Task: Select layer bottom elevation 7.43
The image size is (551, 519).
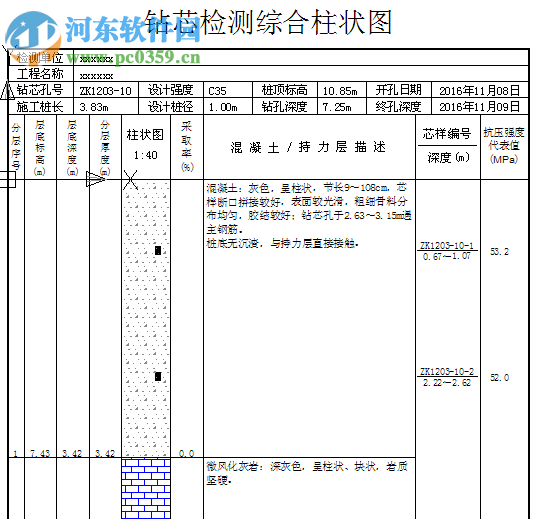Action: [x=40, y=454]
